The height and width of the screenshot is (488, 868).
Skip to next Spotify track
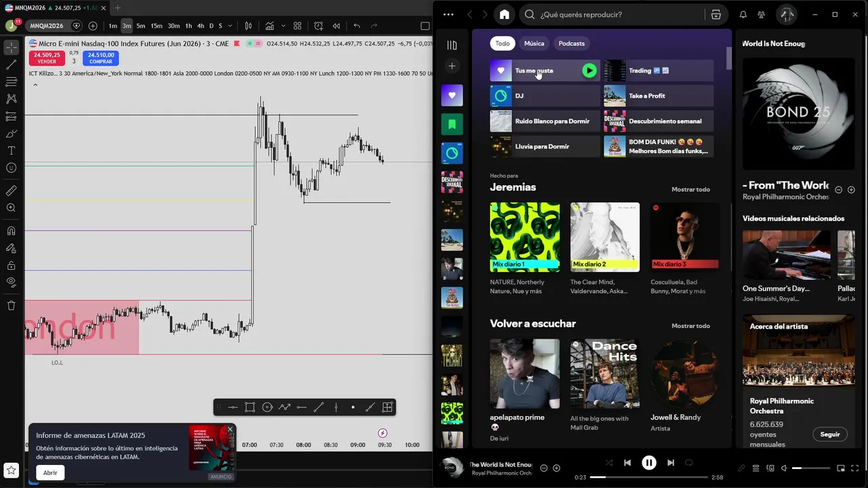pyautogui.click(x=671, y=463)
